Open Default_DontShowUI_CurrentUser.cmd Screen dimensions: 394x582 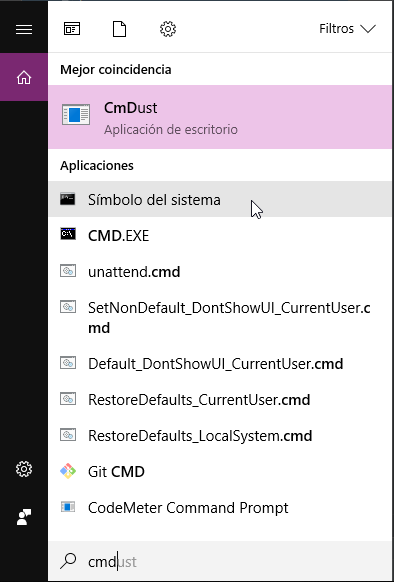(x=221, y=363)
